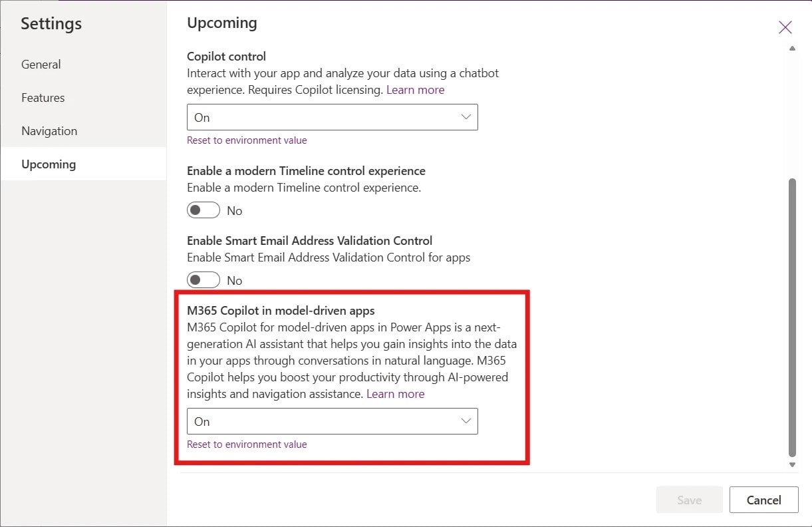The image size is (812, 527).
Task: Open the Features settings section
Action: 43,97
